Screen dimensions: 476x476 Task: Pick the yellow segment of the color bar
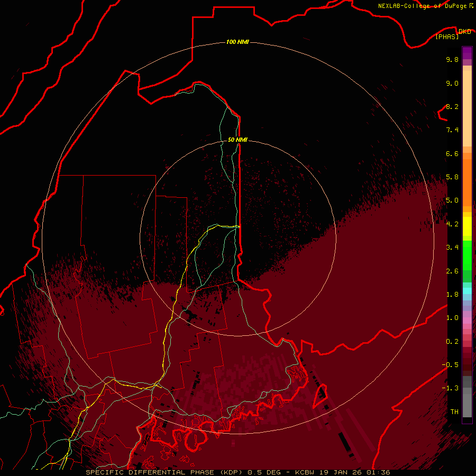pyautogui.click(x=467, y=226)
